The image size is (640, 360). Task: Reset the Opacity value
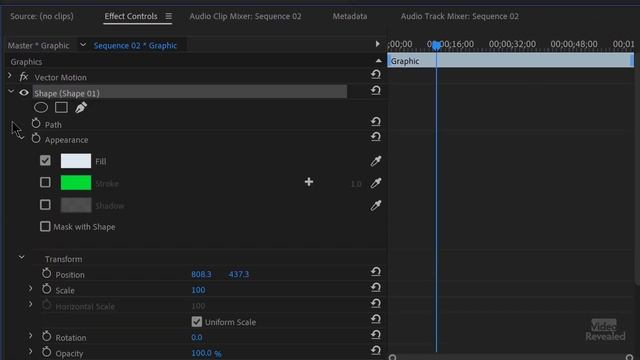[x=376, y=351]
